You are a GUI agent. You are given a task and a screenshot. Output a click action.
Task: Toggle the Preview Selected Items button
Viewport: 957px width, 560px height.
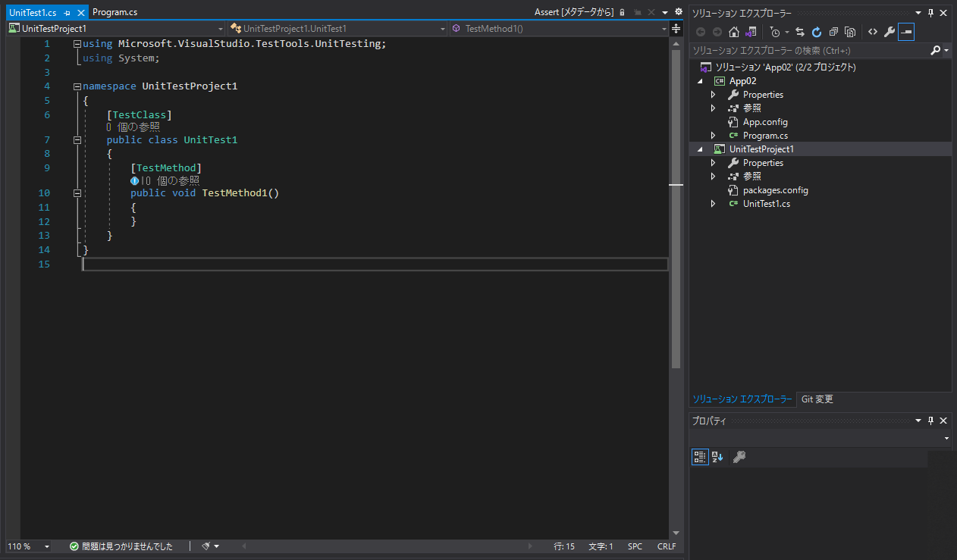906,32
